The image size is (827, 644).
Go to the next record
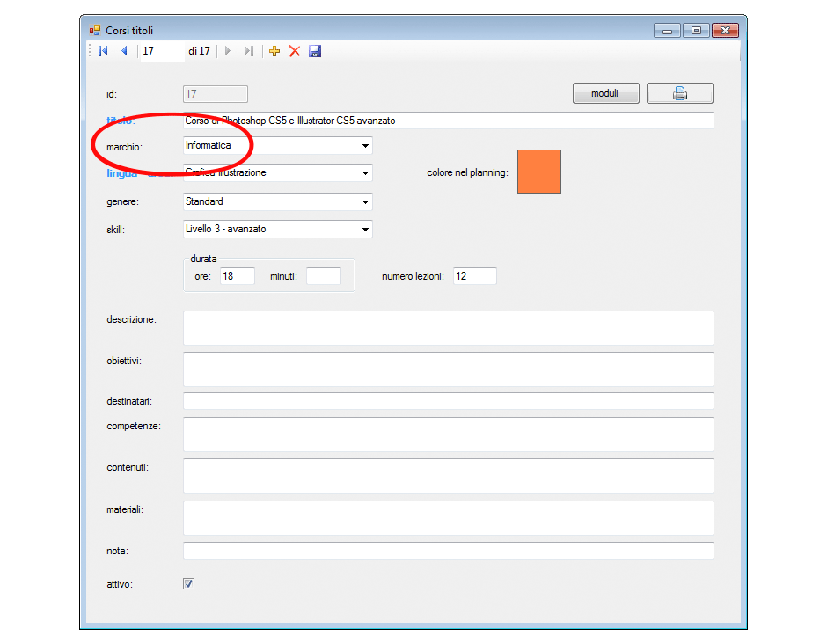(x=228, y=51)
